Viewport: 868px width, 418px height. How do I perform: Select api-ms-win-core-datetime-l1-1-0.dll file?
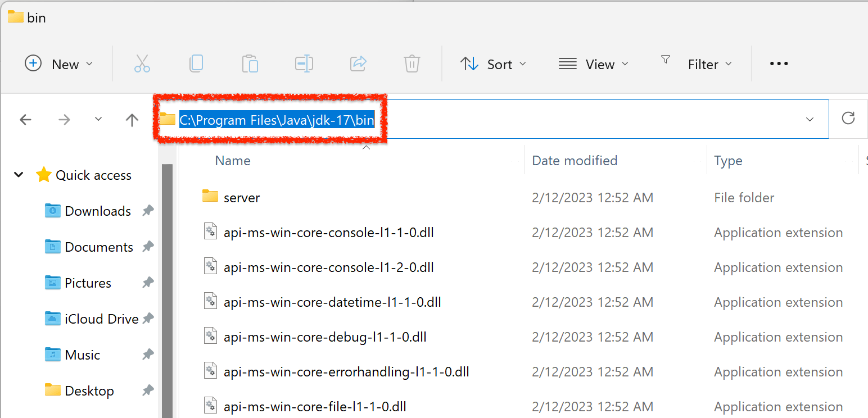(332, 302)
